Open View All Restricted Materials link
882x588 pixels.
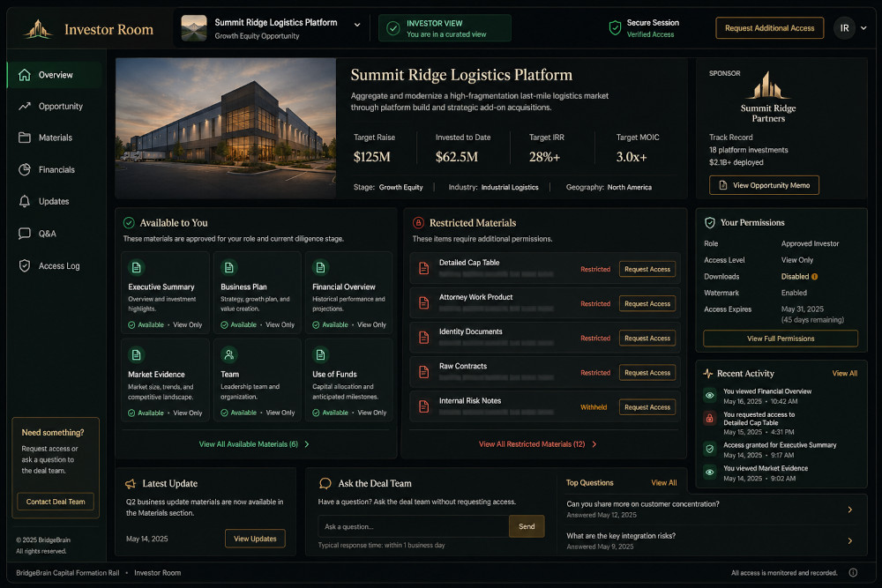[538, 444]
